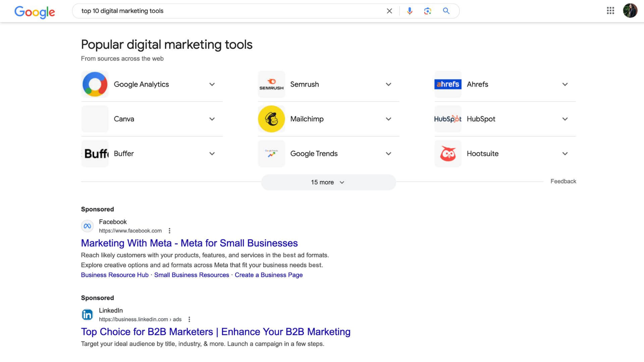Start voice search with the microphone icon
This screenshot has height=362, width=644.
tap(410, 11)
